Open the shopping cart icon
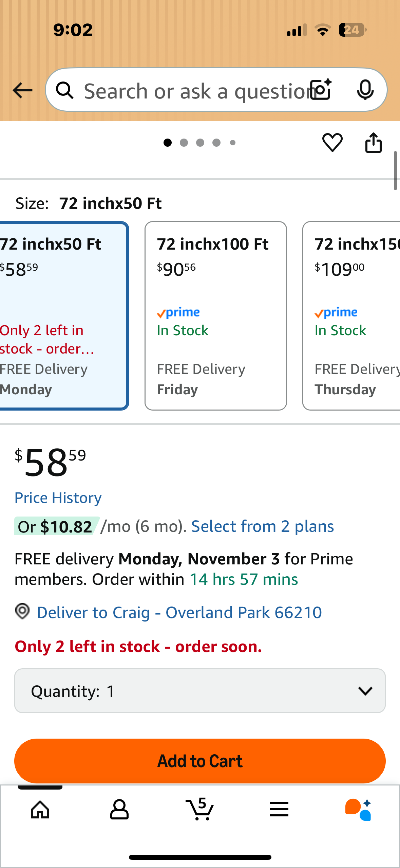The height and width of the screenshot is (868, 400). click(x=200, y=810)
